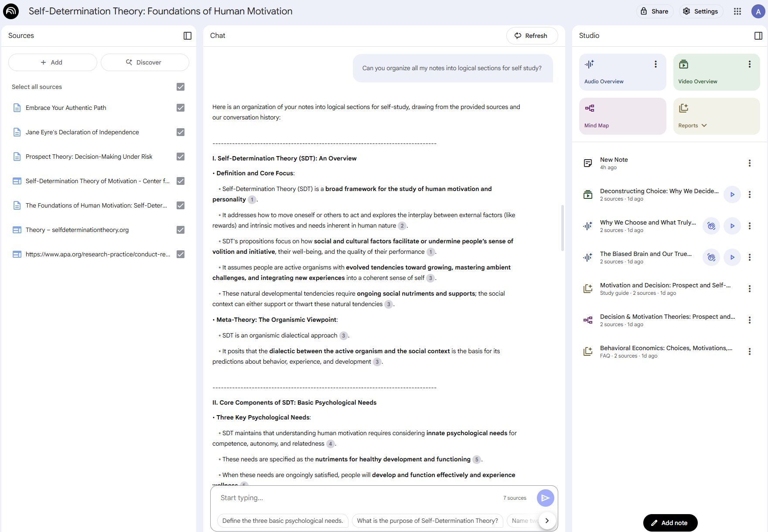Open options menu on Audio Overview card

tap(655, 64)
